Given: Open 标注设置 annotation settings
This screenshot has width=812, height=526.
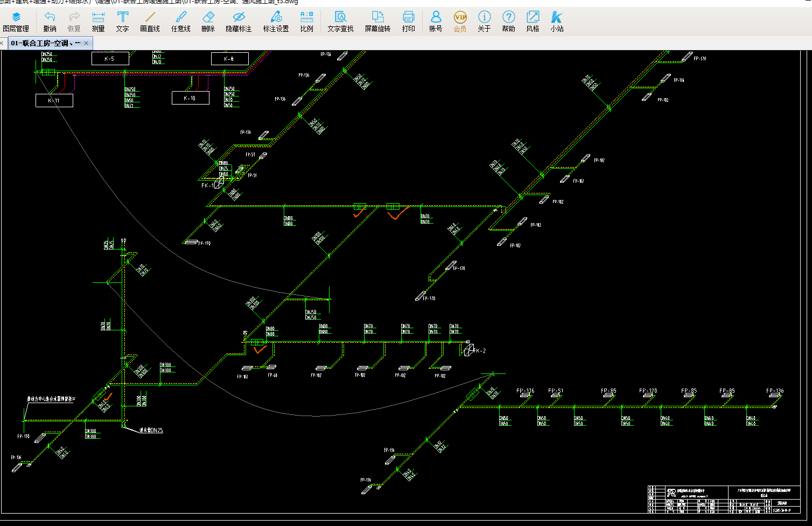Looking at the screenshot, I should [x=276, y=22].
